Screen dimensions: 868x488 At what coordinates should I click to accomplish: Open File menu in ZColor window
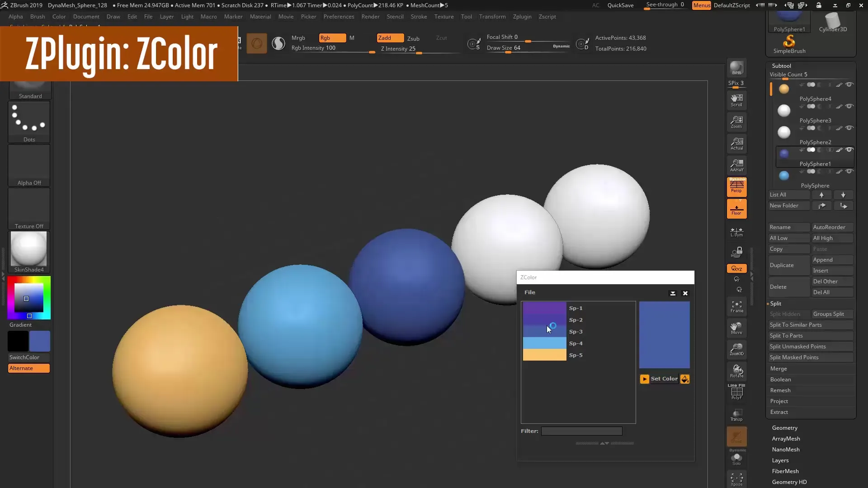click(530, 292)
